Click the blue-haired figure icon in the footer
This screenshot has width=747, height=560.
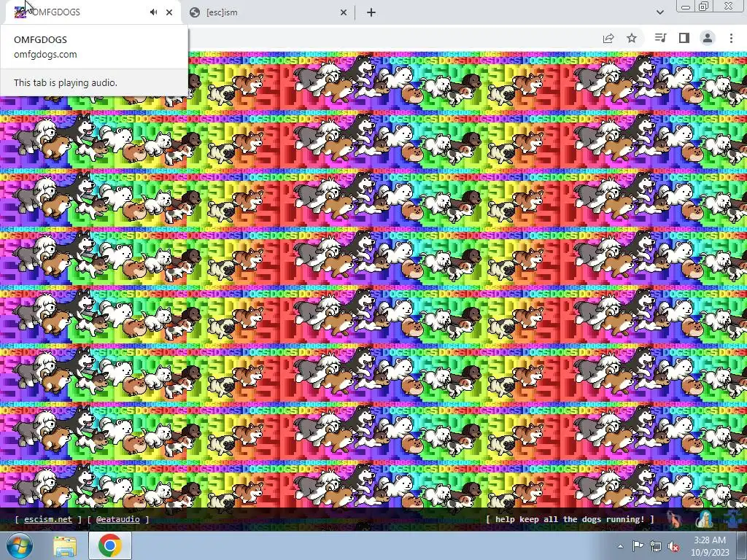(x=704, y=519)
